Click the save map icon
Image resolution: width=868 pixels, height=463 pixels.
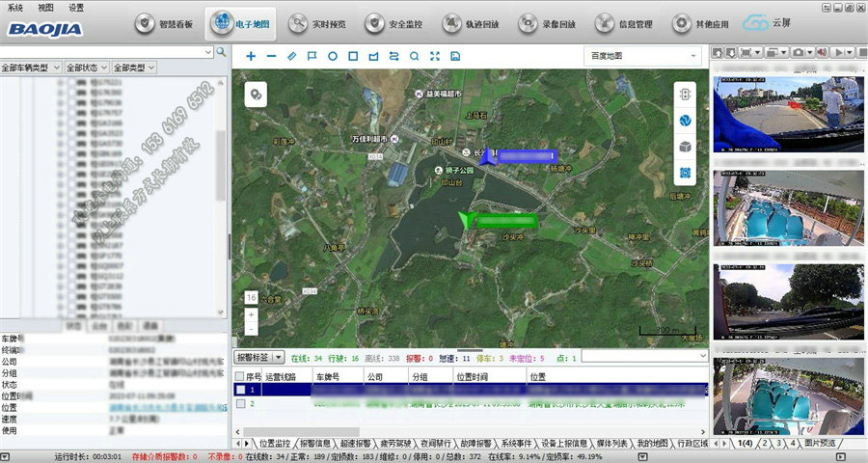pyautogui.click(x=454, y=56)
